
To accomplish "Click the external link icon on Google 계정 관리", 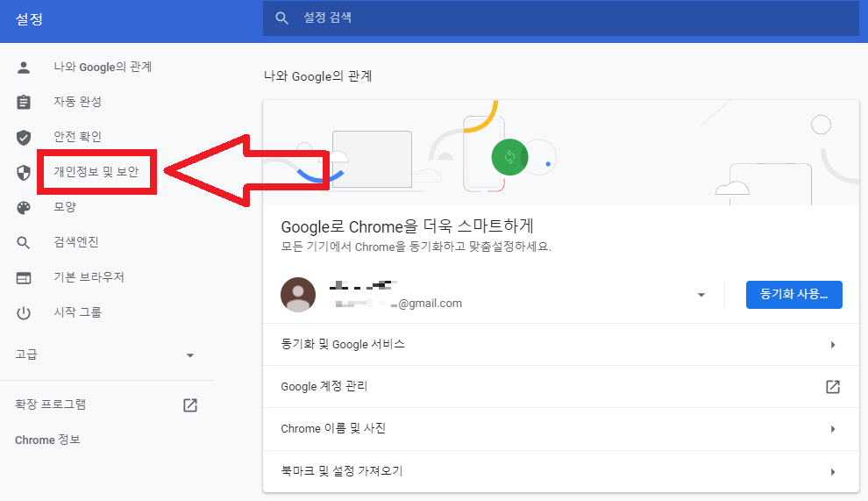I will (833, 386).
